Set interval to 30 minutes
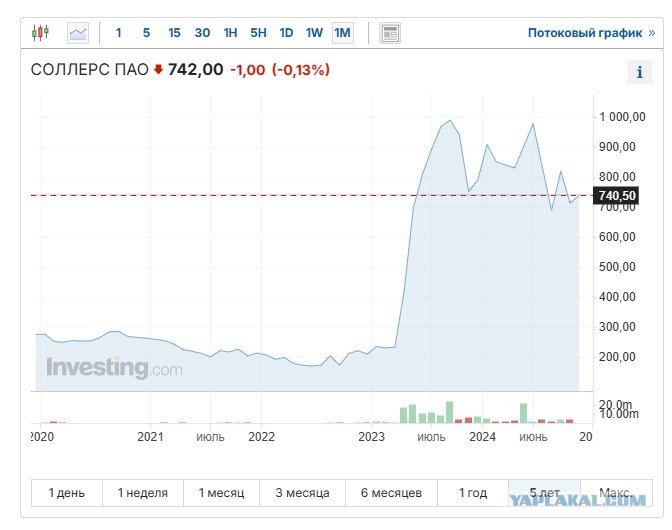 coord(202,33)
